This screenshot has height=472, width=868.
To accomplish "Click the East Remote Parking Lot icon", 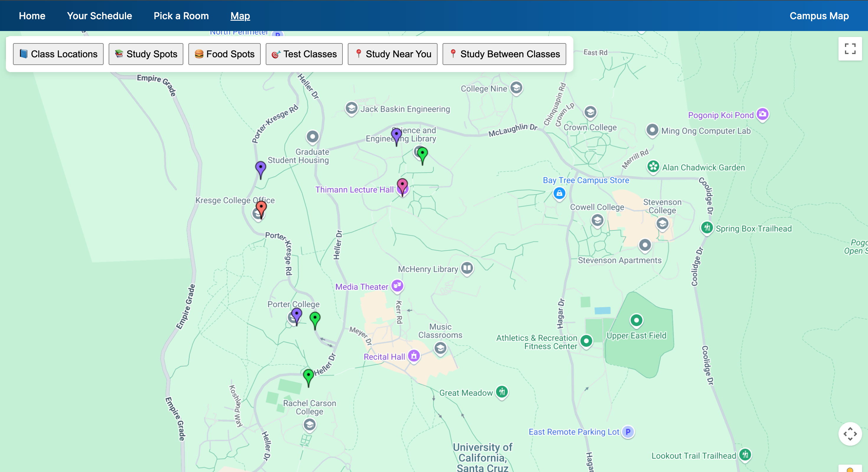I will pos(628,432).
